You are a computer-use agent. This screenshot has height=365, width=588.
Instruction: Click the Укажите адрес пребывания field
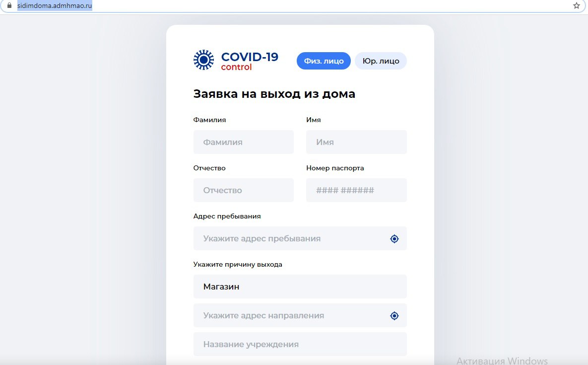300,238
